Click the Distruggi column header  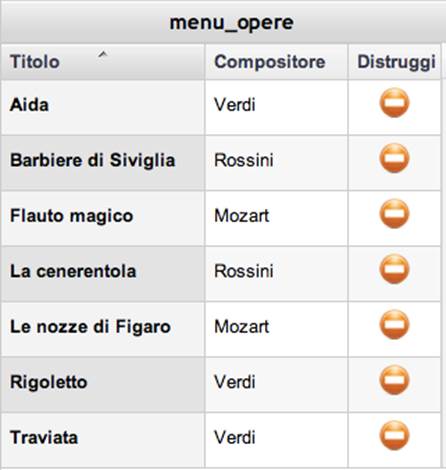click(394, 62)
